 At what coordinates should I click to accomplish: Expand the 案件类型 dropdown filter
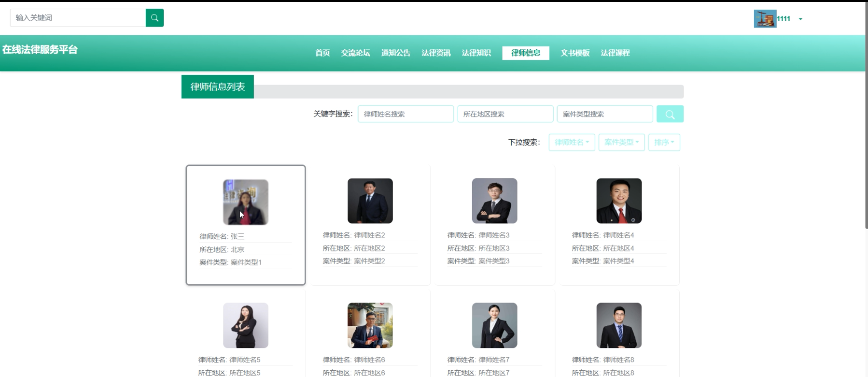coord(621,142)
